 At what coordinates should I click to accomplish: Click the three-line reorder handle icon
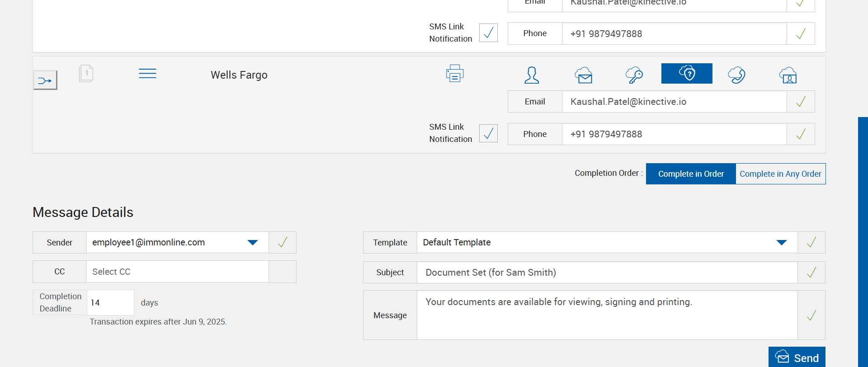coord(147,74)
